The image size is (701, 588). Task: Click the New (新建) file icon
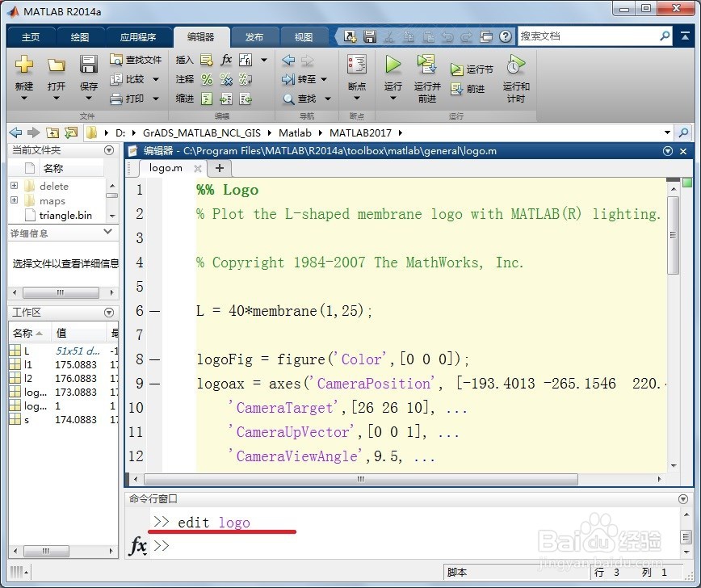[24, 65]
